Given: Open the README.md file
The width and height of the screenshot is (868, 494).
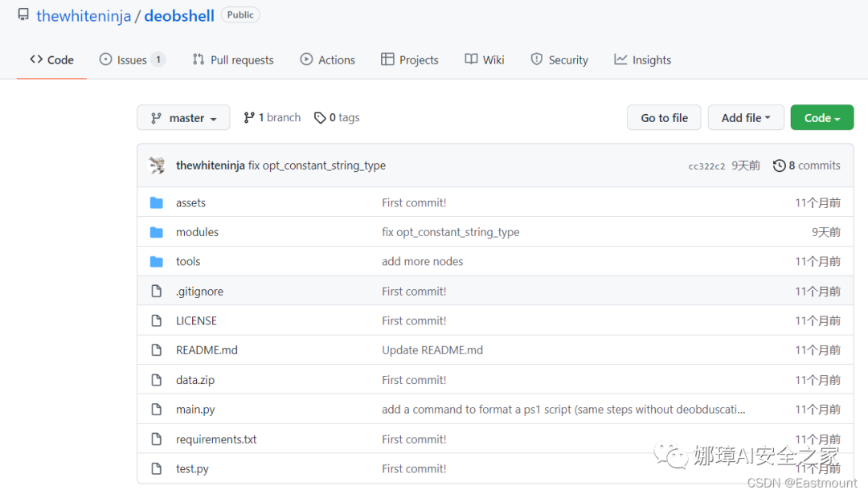Looking at the screenshot, I should point(207,350).
